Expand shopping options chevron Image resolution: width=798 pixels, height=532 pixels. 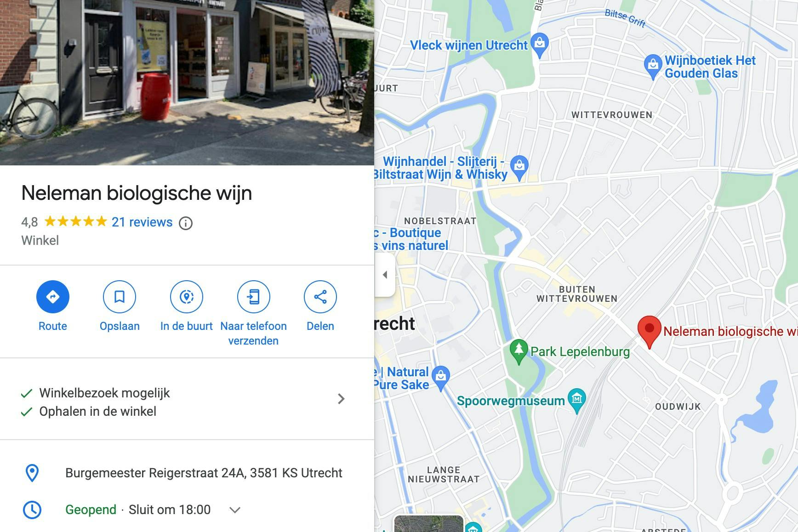(341, 399)
